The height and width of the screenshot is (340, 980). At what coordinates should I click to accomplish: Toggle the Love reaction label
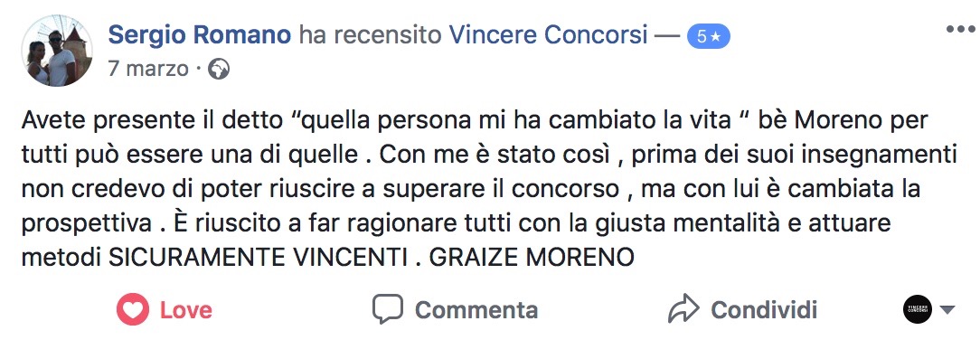pos(186,310)
